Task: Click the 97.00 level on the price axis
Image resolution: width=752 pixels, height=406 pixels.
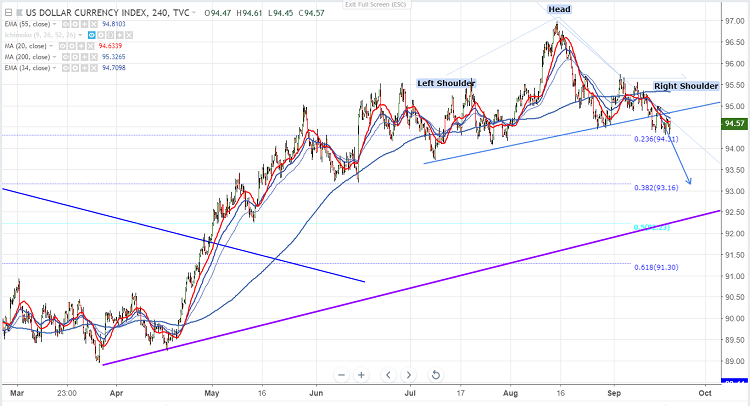Action: (734, 21)
